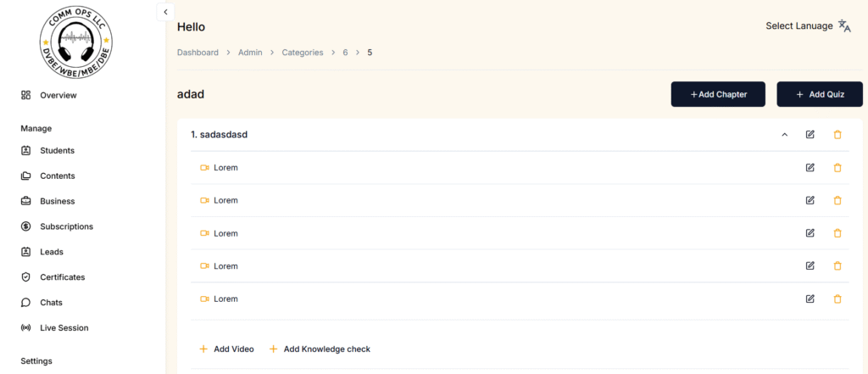Collapse the sidebar using the arrow button
Viewport: 868px width, 374px height.
click(165, 12)
